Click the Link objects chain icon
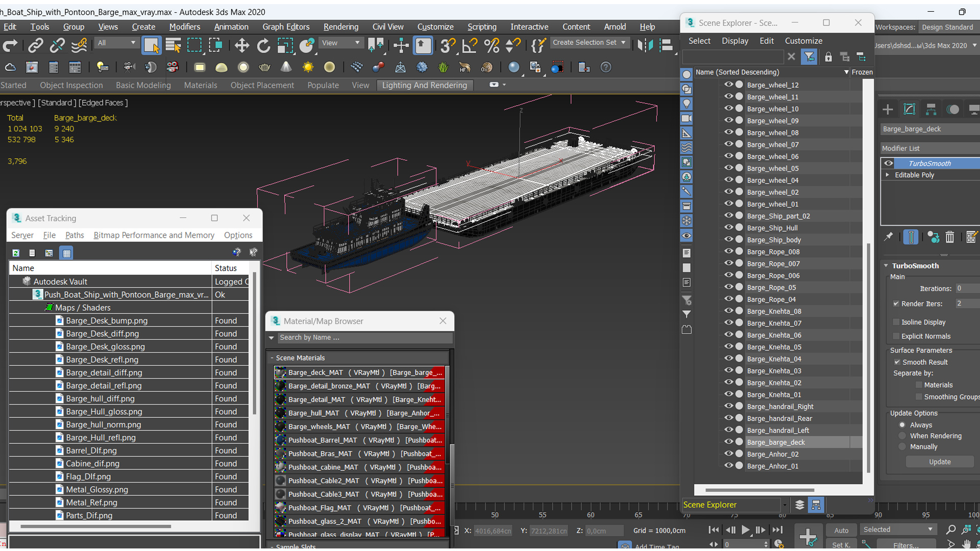Screen dimensions: 980x551 click(35, 45)
